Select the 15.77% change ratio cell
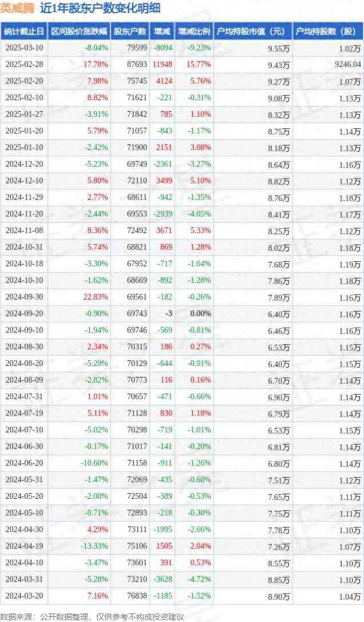This screenshot has height=622, width=364. 199,65
